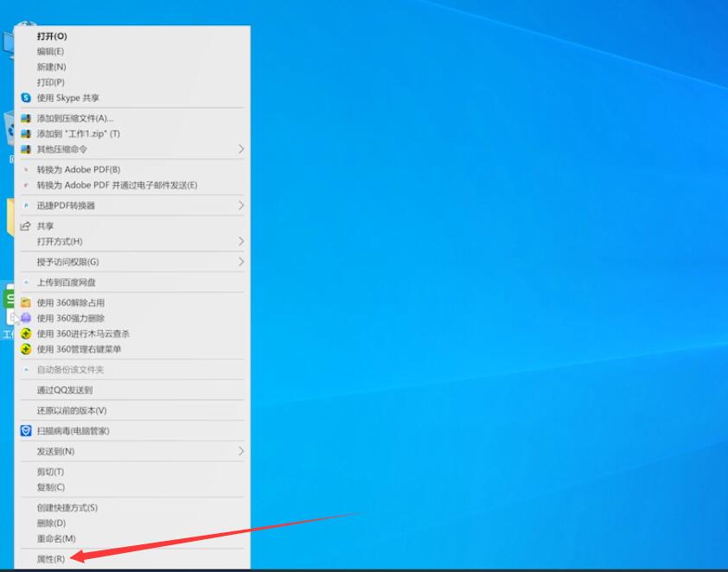Viewport: 728px width, 572px height.
Task: Choose 打开(O) from the context menu
Action: [52, 36]
